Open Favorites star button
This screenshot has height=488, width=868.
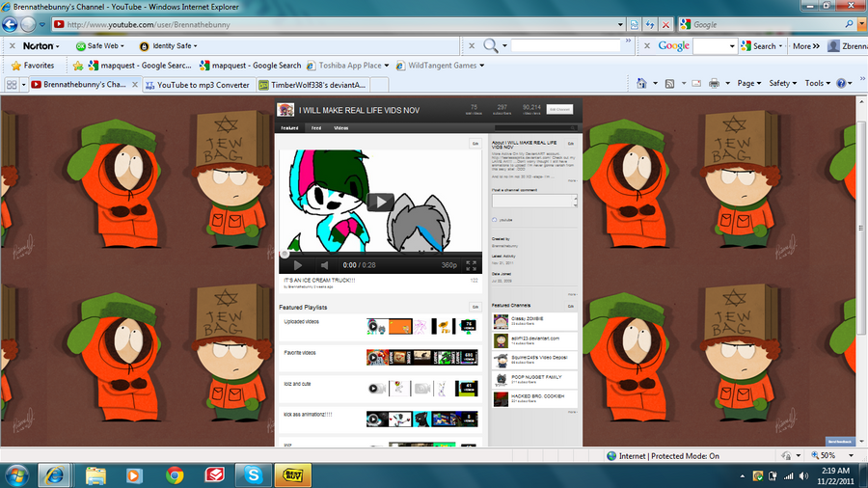click(x=33, y=66)
